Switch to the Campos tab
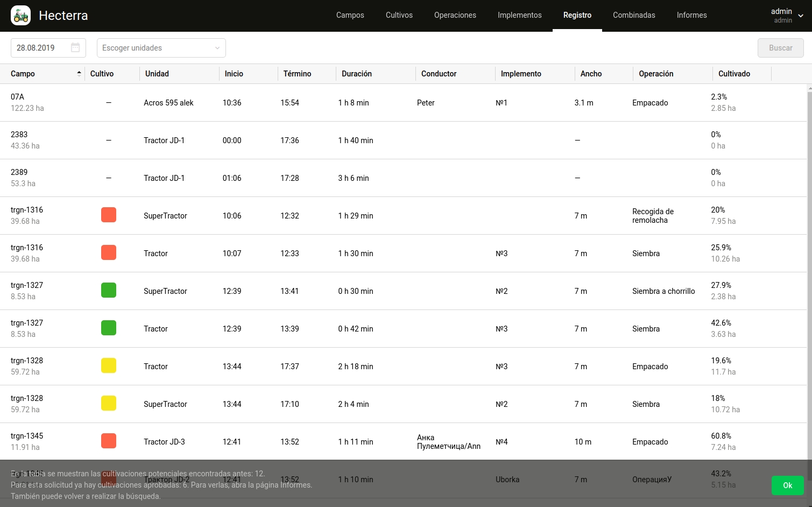Viewport: 812px width, 507px height. pyautogui.click(x=350, y=15)
